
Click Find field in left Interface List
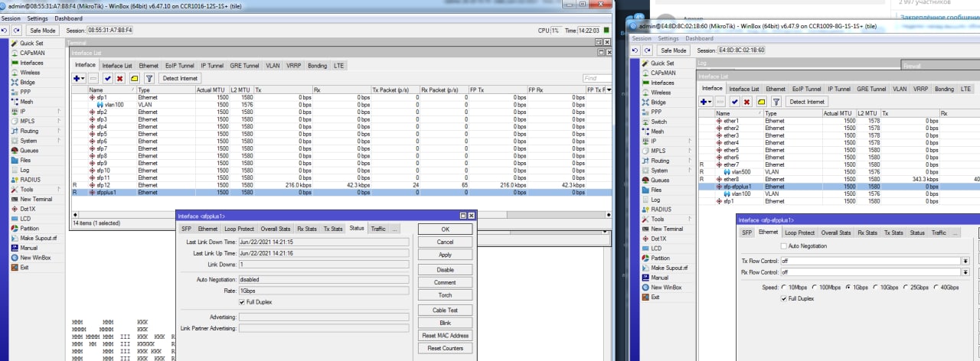[596, 78]
